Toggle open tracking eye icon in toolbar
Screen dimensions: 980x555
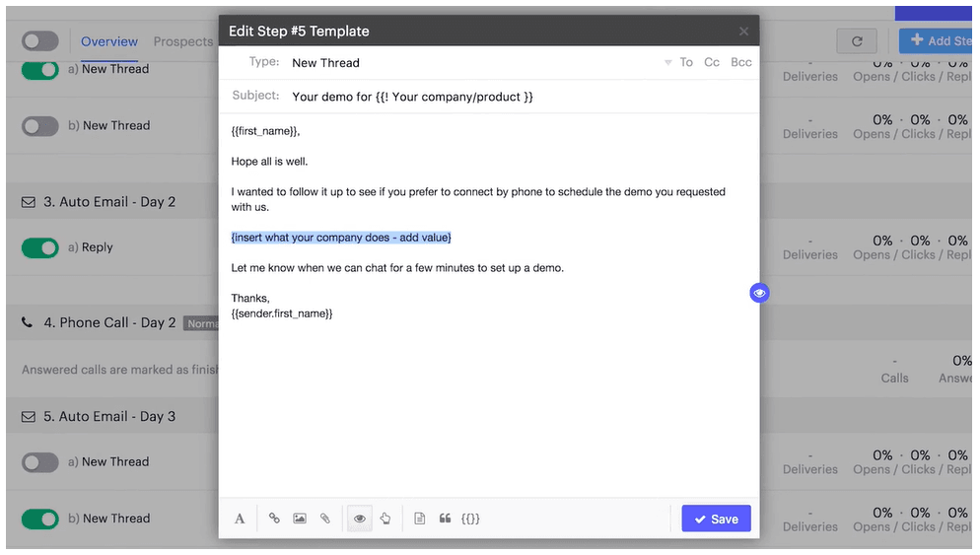tap(360, 519)
